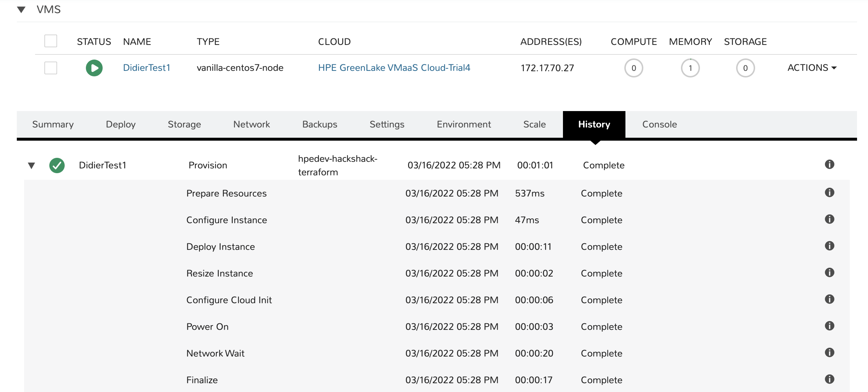Open the DidierTest1 VM link
The height and width of the screenshot is (392, 868).
point(147,68)
